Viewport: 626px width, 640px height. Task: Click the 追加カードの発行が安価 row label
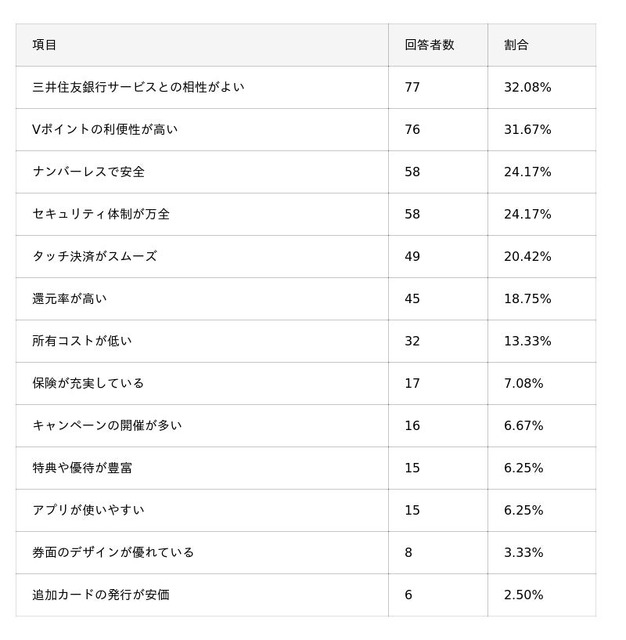(x=101, y=594)
